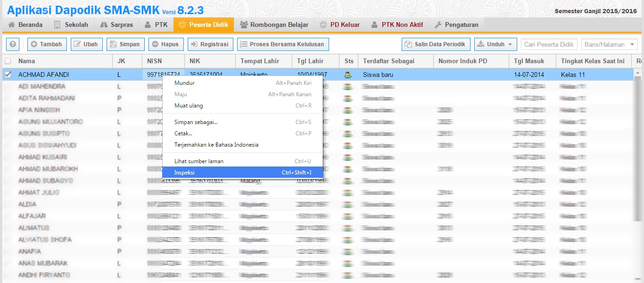The width and height of the screenshot is (644, 283).
Task: Click the Tambah button
Action: tap(47, 44)
